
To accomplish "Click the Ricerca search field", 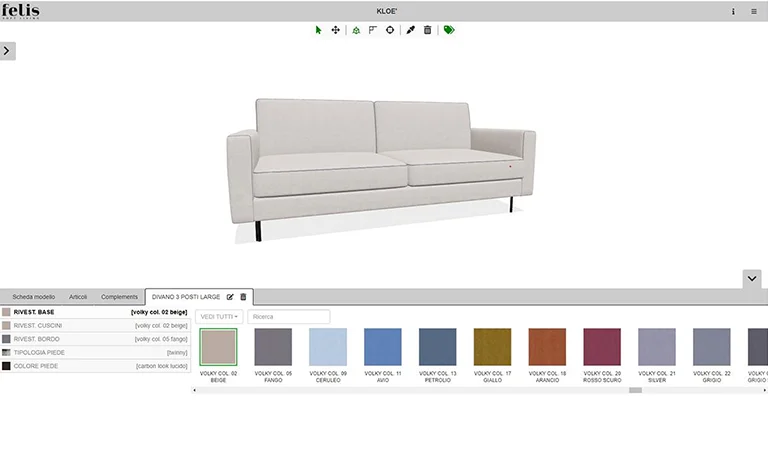I will point(288,317).
